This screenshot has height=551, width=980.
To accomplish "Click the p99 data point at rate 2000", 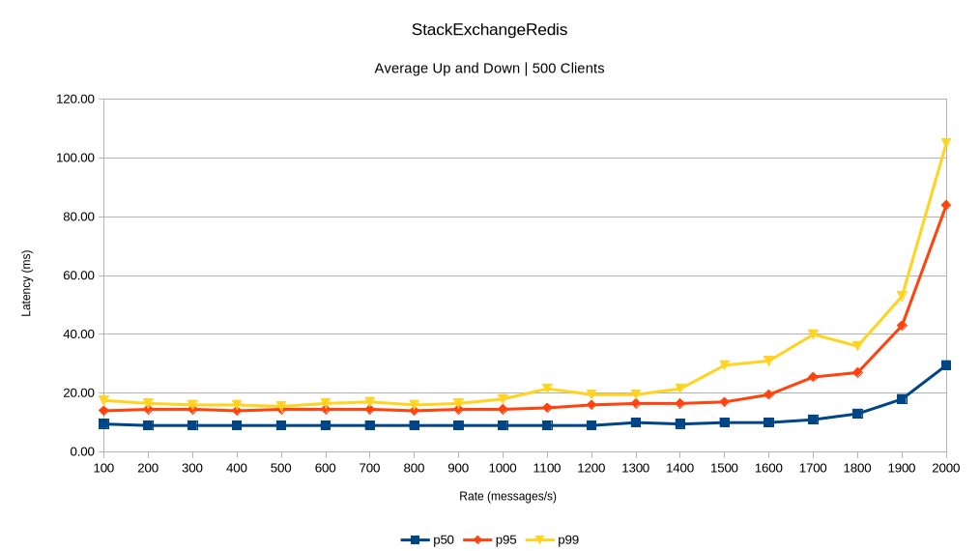I will [945, 143].
